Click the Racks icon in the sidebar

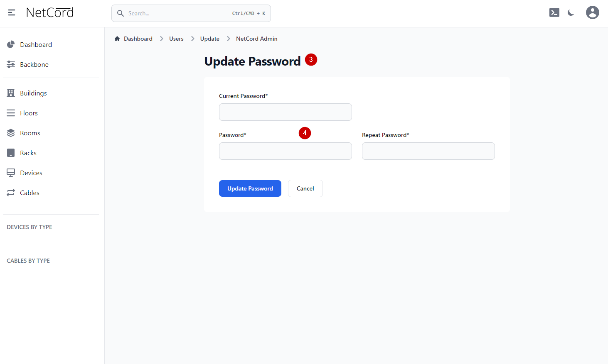(x=11, y=153)
